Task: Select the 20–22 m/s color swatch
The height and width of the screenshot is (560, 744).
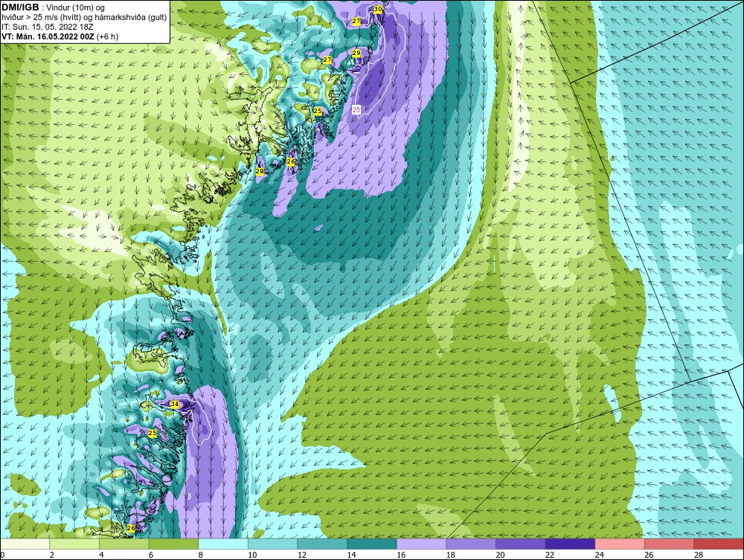Action: [521, 544]
